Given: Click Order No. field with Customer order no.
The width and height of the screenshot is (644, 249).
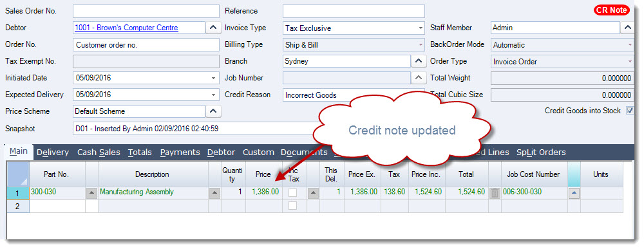Looking at the screenshot, I should tap(146, 44).
